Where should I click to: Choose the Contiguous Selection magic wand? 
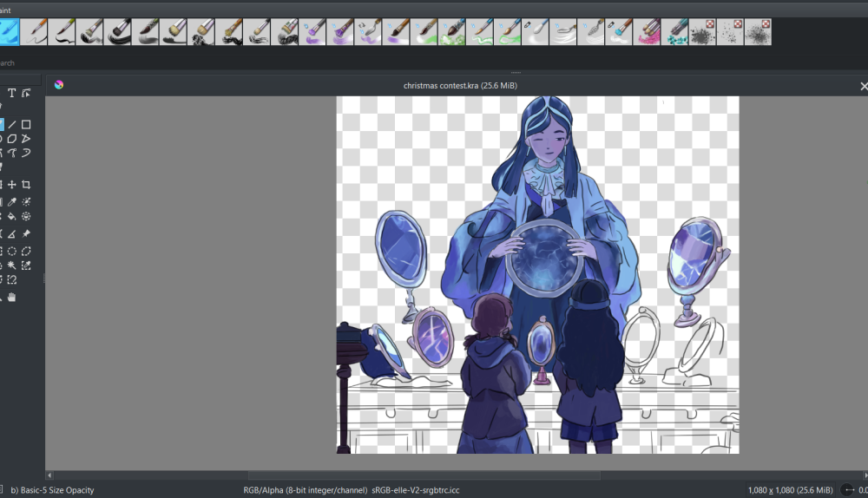[11, 265]
